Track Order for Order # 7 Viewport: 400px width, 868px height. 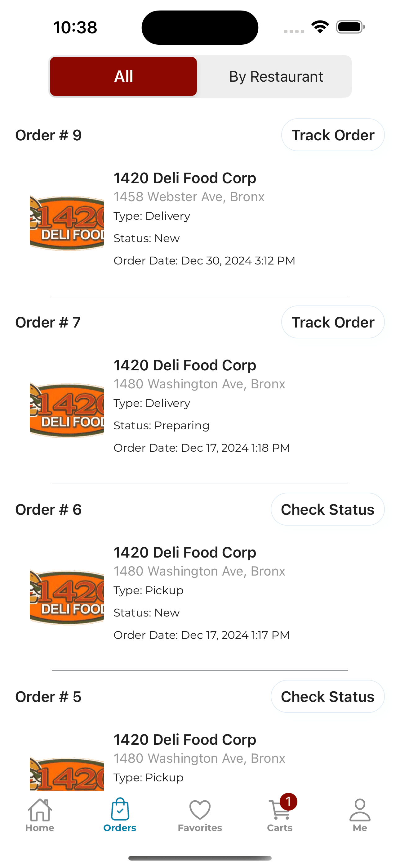point(333,322)
